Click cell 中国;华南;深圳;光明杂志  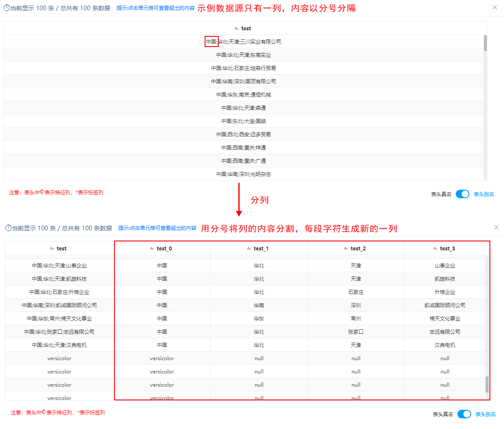coord(243,174)
